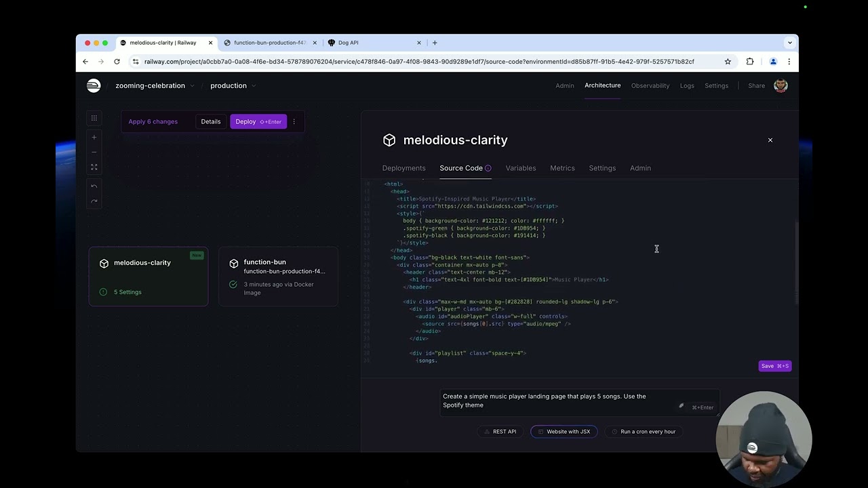Choose the REST API template chip
Screen dimensions: 868x488
[499, 432]
